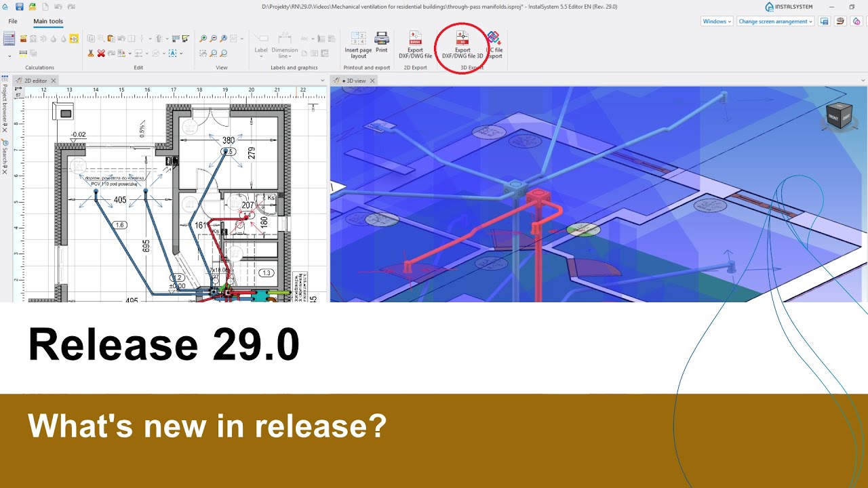Click the room label 1.3 in plan

266,273
